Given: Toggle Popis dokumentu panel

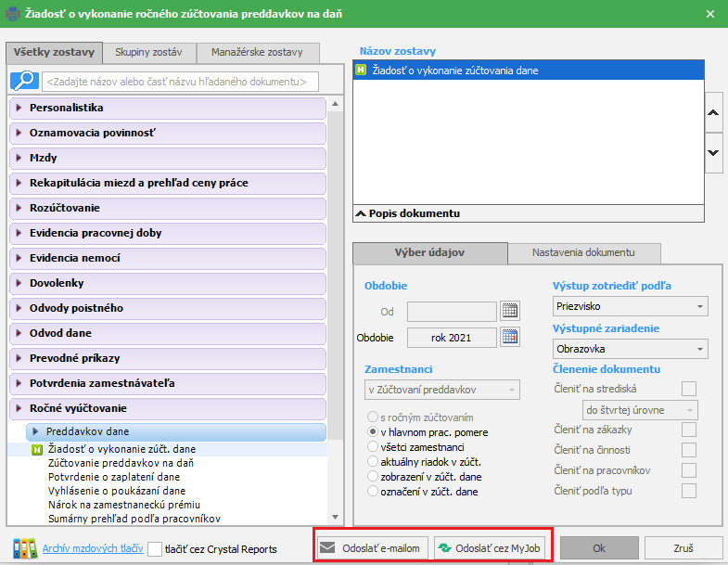Looking at the screenshot, I should click(x=529, y=213).
